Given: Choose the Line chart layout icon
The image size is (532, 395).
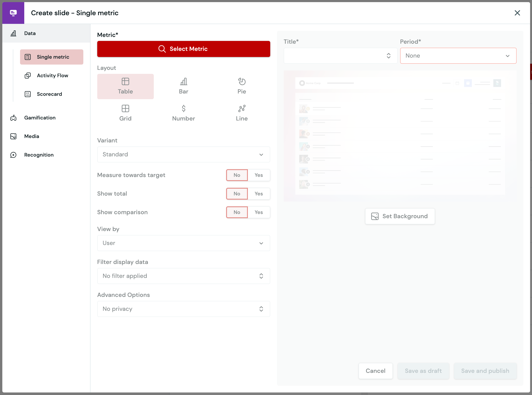Looking at the screenshot, I should [x=242, y=109].
